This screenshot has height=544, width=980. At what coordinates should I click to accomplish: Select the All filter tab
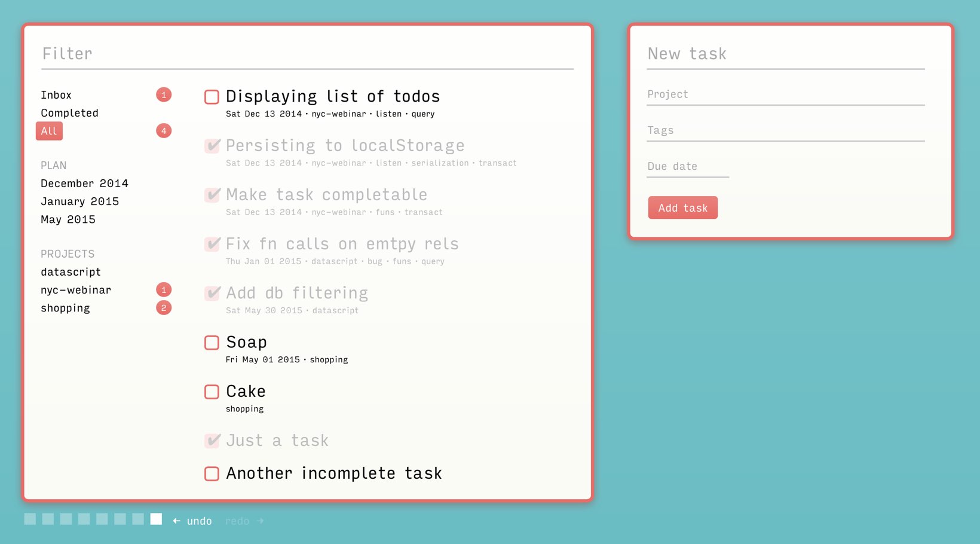pyautogui.click(x=49, y=131)
